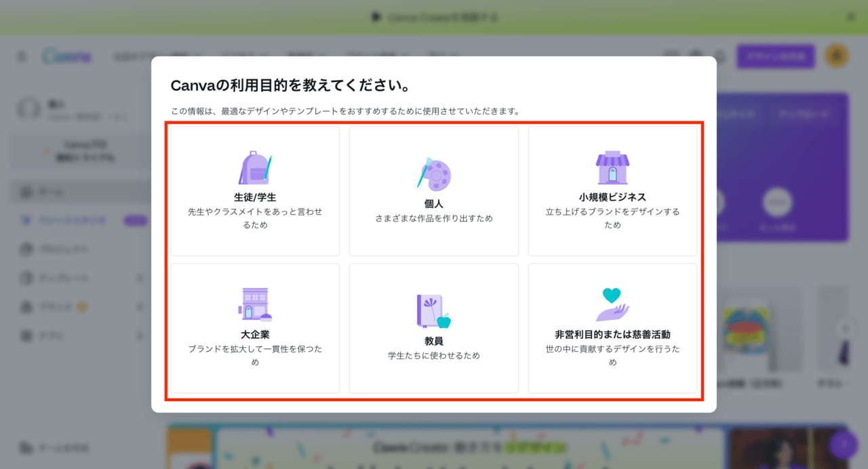868x469 pixels.
Task: Select the heart-in-hand icon for 非営利目的または慈善活動
Action: [x=612, y=305]
